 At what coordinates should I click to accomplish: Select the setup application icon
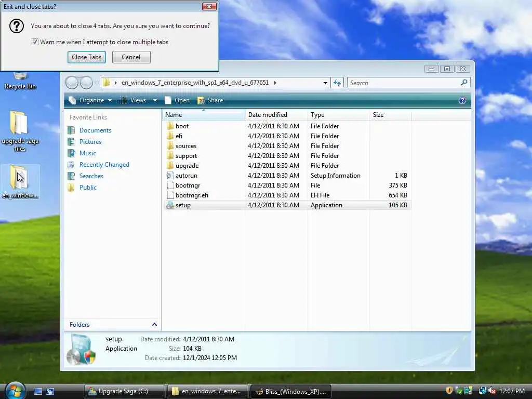click(170, 205)
